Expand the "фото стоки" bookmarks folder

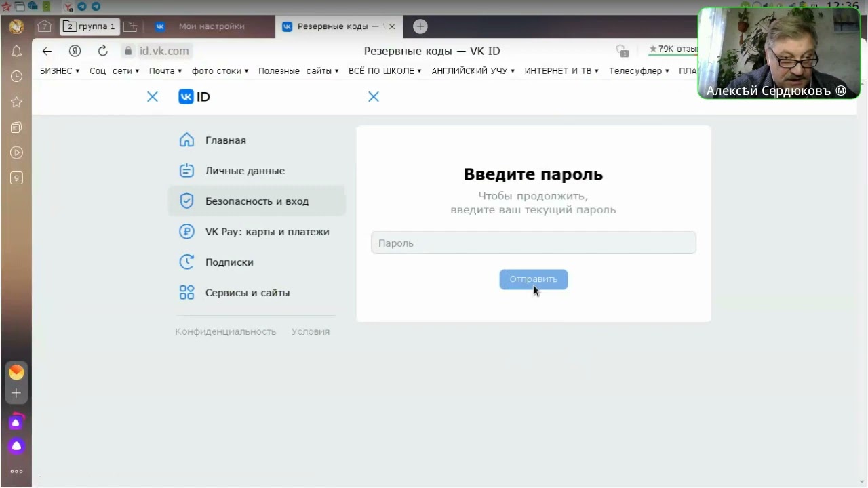pos(220,70)
